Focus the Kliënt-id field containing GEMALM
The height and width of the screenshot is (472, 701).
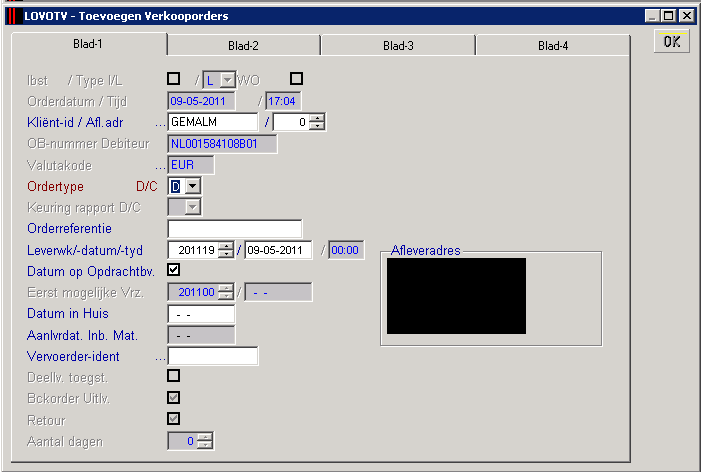(213, 122)
